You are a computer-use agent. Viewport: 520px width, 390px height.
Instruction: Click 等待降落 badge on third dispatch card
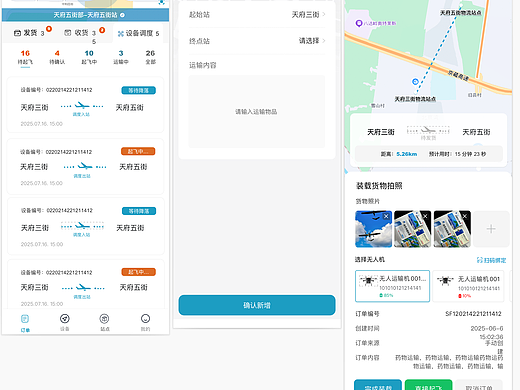(x=139, y=211)
